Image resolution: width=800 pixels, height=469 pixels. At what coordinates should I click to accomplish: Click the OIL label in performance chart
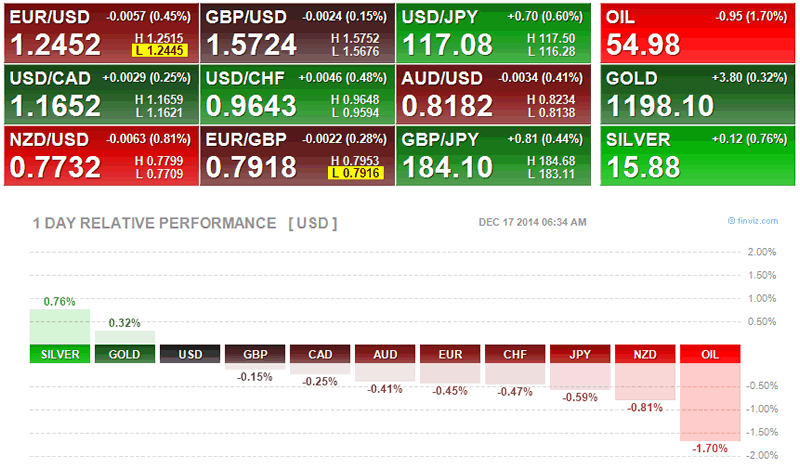pyautogui.click(x=710, y=354)
